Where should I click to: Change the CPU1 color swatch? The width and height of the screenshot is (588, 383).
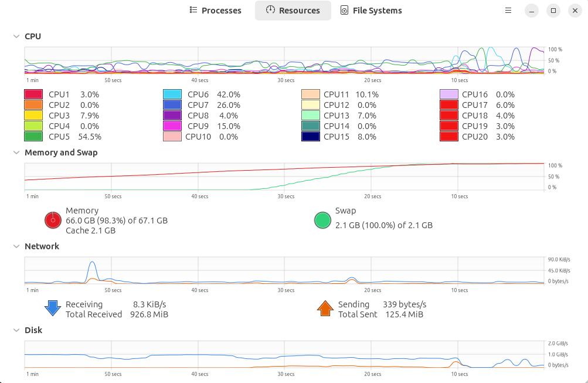[33, 94]
